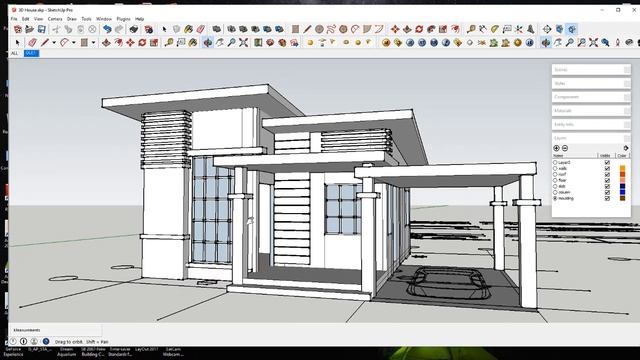Screen dimensions: 640x360
Task: Open the File menu
Action: (14, 19)
